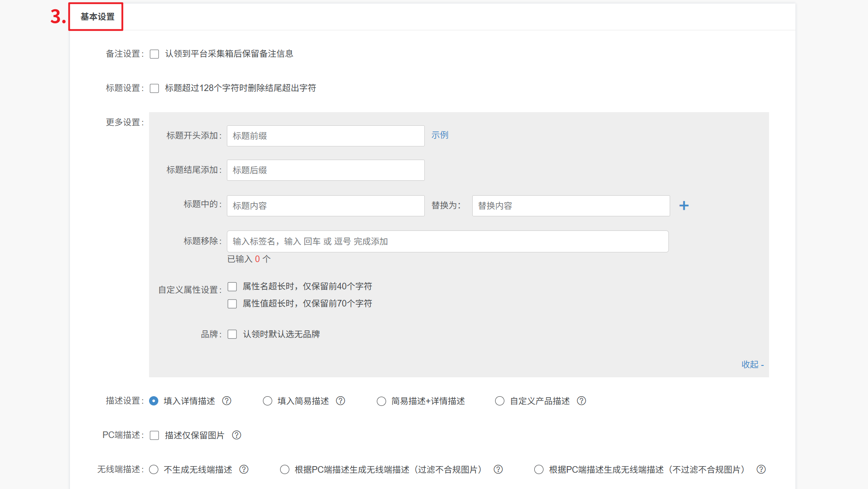Check 标题超过128个字符时删除结尾超出字符 option

click(x=154, y=88)
